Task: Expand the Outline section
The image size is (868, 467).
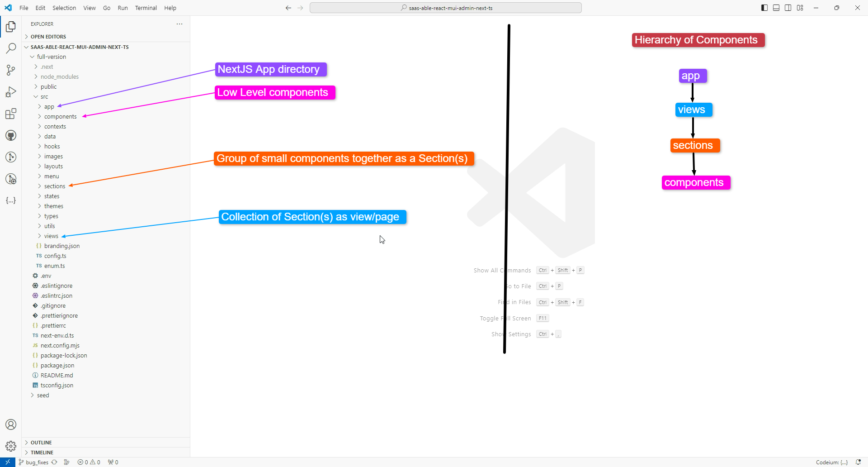Action: (106, 443)
